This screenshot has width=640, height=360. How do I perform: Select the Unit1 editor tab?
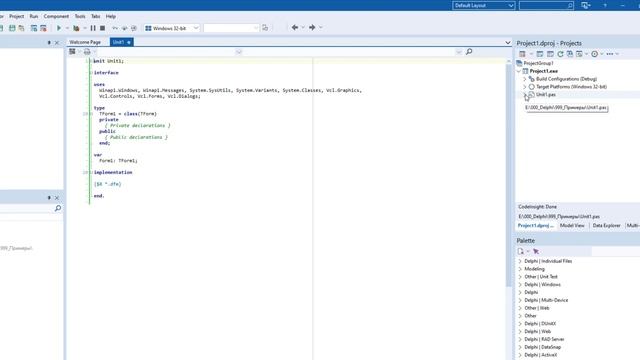pos(121,42)
